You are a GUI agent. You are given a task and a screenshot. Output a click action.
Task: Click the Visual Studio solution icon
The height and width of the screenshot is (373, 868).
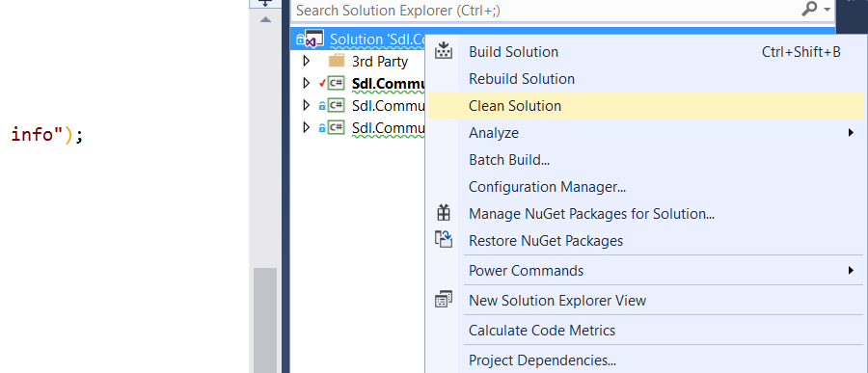pyautogui.click(x=311, y=40)
